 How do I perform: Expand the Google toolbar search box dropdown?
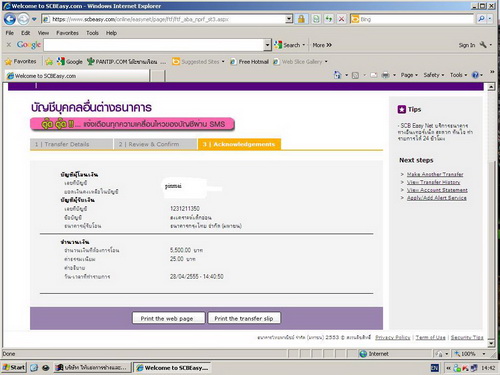pyautogui.click(x=267, y=45)
